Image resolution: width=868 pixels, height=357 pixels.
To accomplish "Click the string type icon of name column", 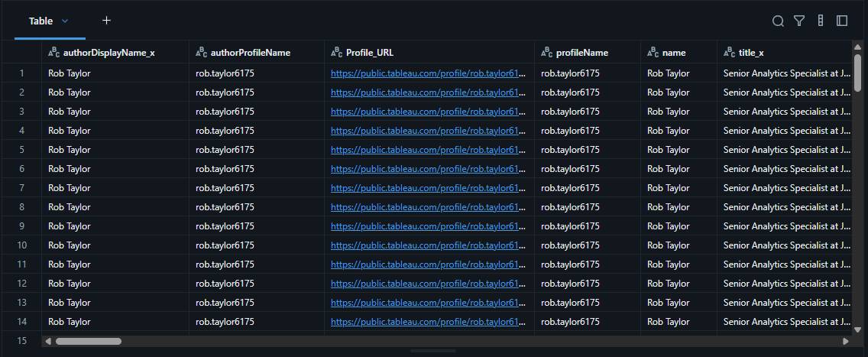I will [653, 53].
